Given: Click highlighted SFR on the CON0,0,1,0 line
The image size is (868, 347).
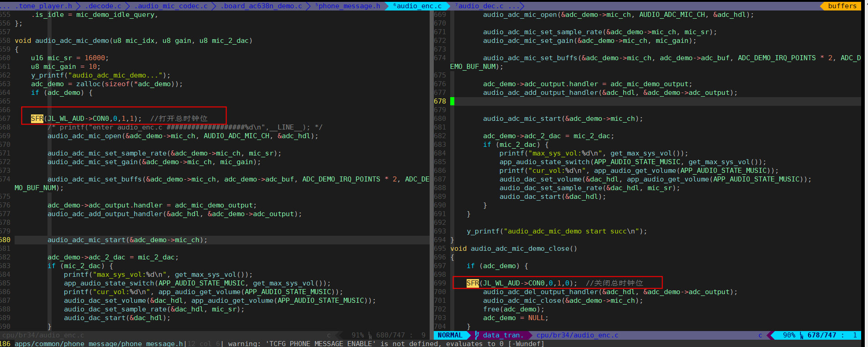Looking at the screenshot, I should [x=473, y=283].
